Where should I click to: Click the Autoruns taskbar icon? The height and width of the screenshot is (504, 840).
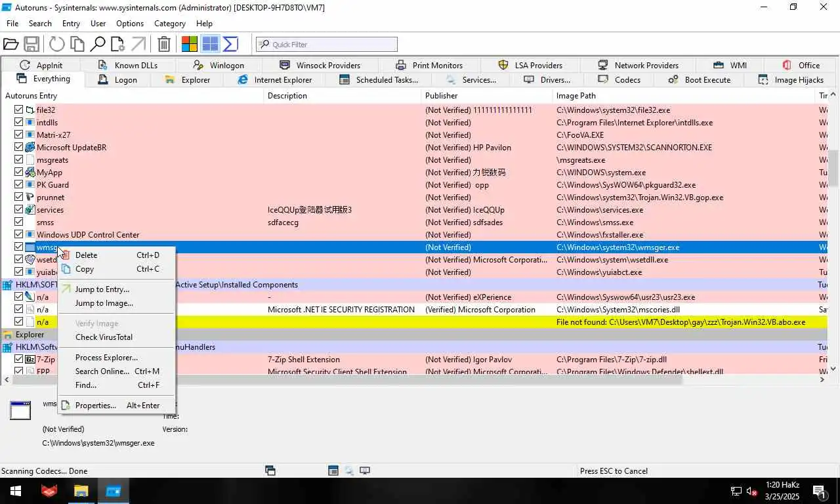[x=113, y=491]
